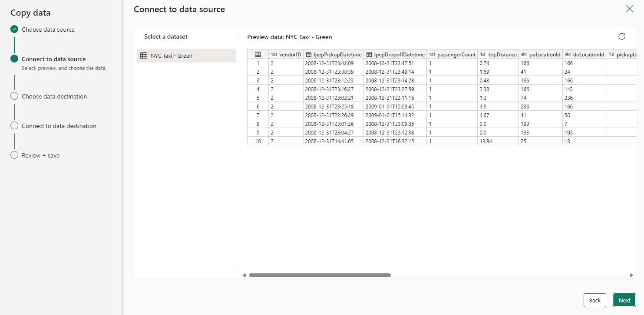Click the right scroll arrow of preview table
This screenshot has width=644, height=315.
pos(631,275)
